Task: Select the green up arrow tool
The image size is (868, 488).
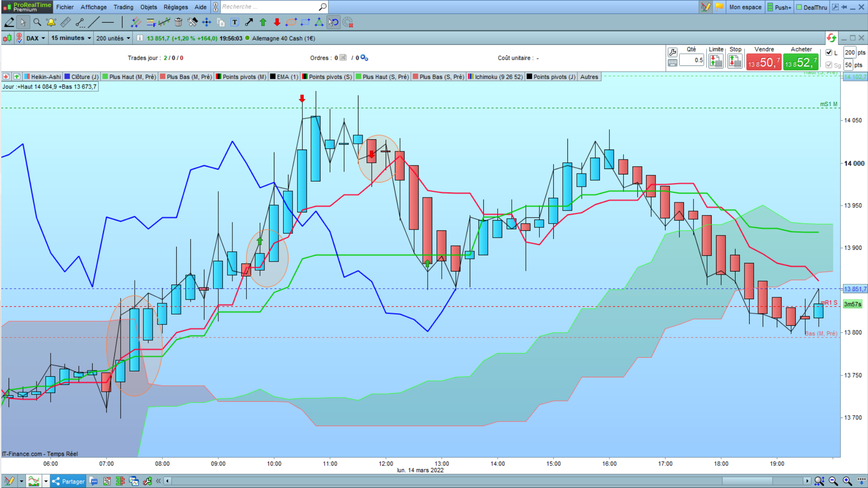Action: pyautogui.click(x=263, y=22)
